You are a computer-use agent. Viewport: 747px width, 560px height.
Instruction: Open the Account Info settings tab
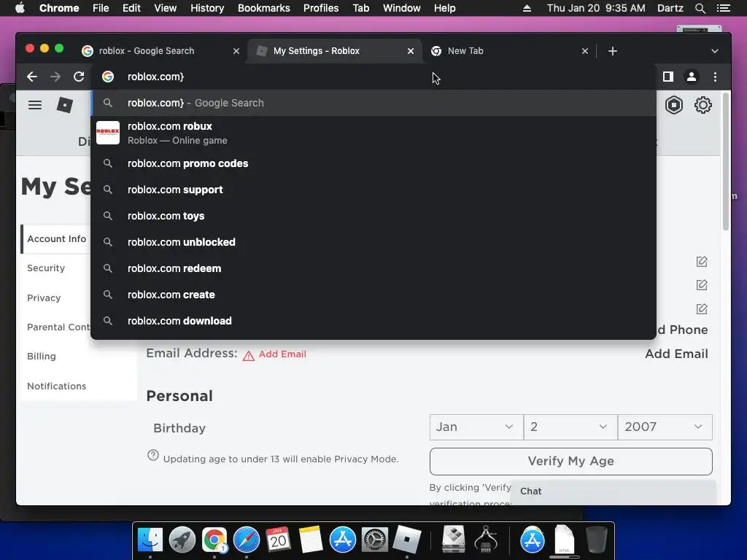(57, 239)
